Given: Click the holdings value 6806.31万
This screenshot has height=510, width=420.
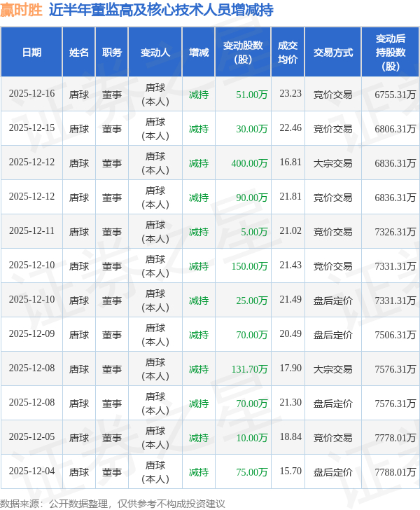Looking at the screenshot, I should point(395,129).
